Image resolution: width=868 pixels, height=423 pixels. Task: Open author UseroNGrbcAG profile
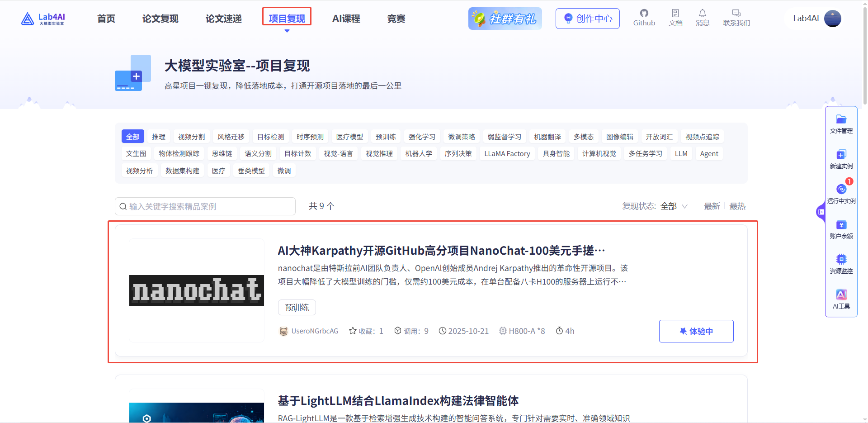point(309,331)
